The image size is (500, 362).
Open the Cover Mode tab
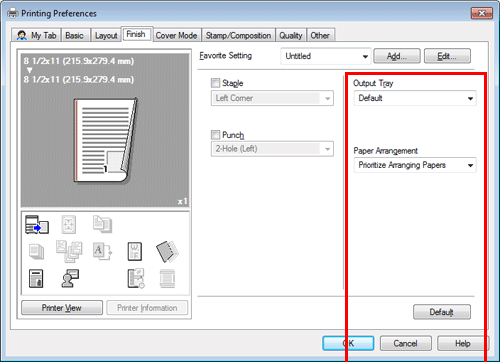[x=176, y=35]
